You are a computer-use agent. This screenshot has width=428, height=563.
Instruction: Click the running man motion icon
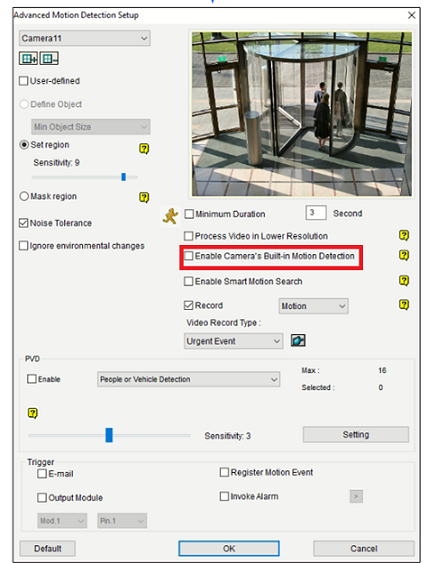(170, 216)
